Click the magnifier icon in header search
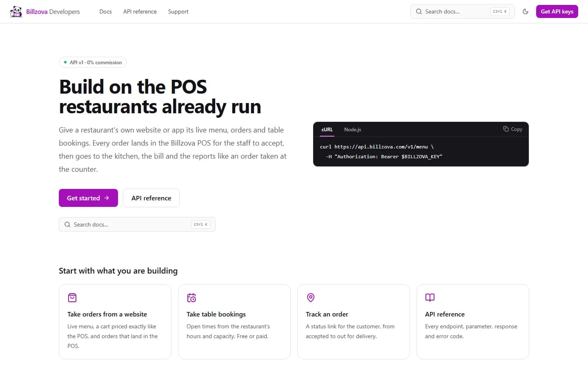The image size is (588, 368). click(419, 11)
